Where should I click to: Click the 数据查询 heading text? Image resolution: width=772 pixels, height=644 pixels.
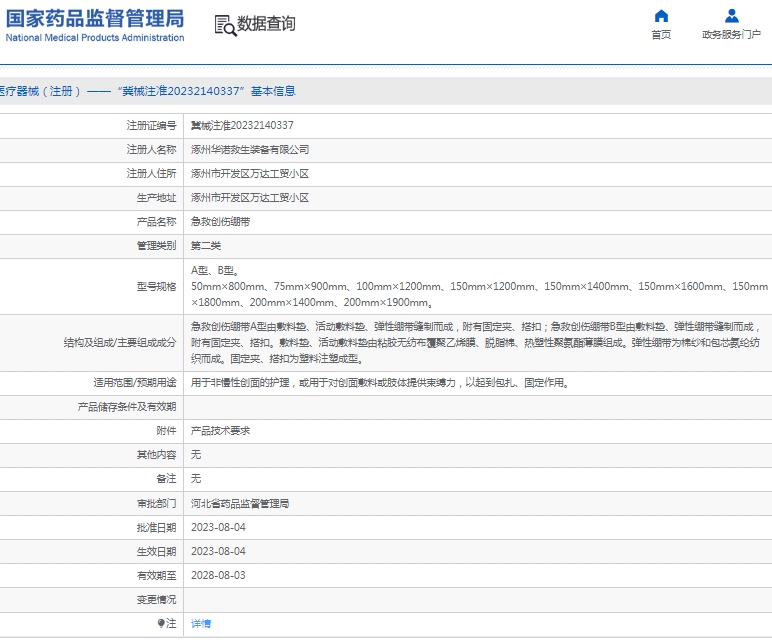click(266, 24)
